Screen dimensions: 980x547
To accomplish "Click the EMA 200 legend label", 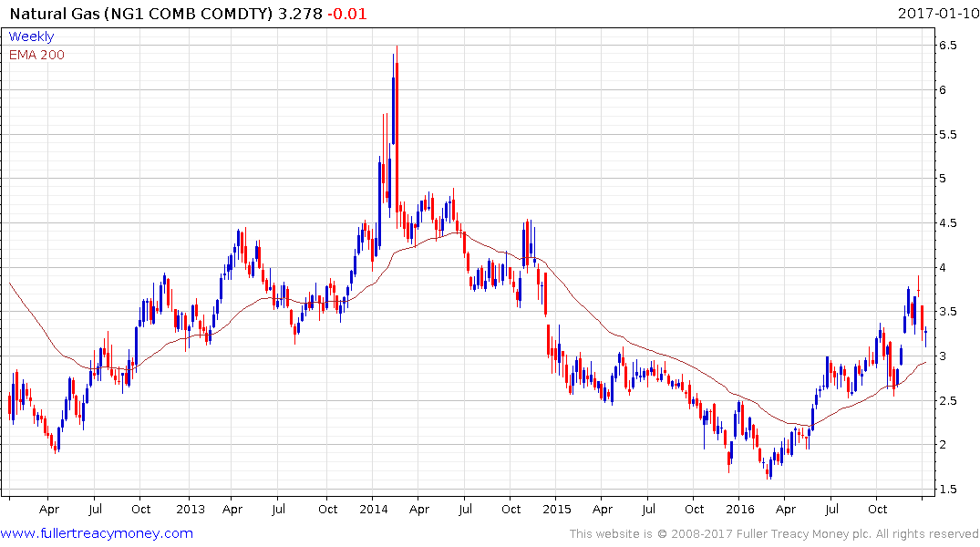I will (36, 55).
